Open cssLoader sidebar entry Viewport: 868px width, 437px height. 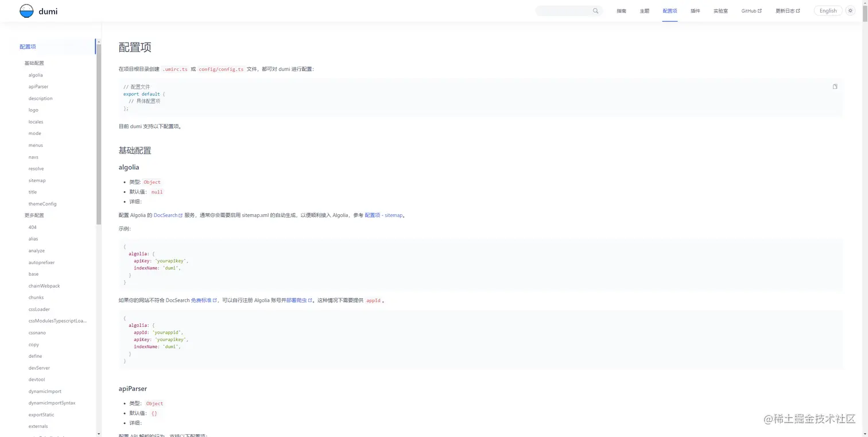39,310
